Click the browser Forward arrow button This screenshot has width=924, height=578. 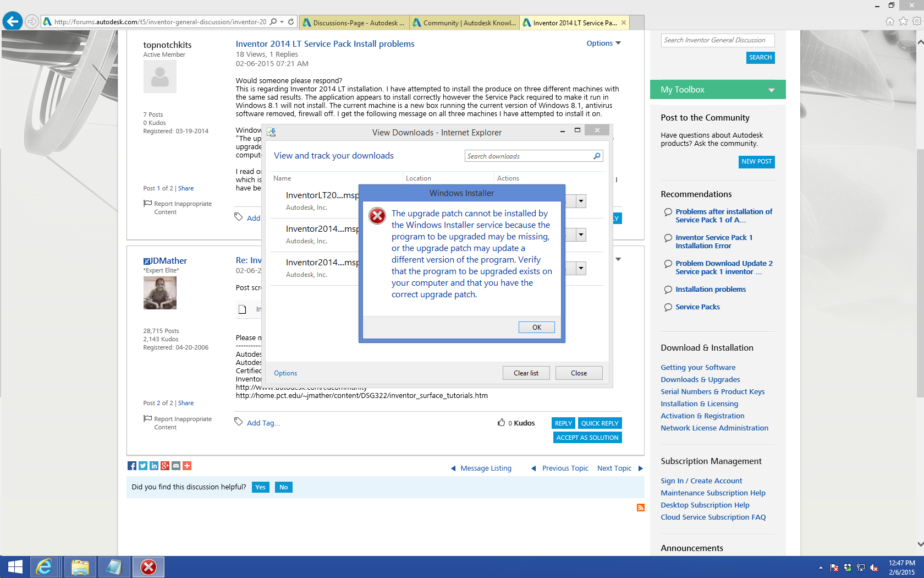tap(32, 21)
